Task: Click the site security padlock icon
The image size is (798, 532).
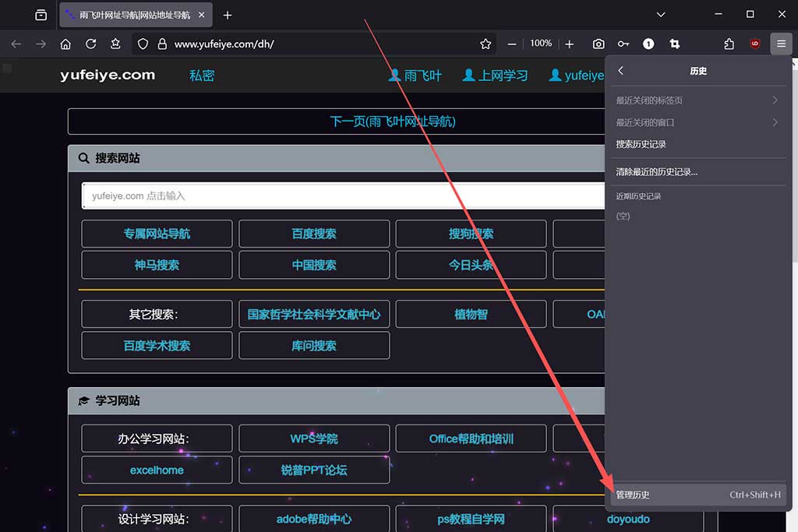Action: (x=162, y=44)
